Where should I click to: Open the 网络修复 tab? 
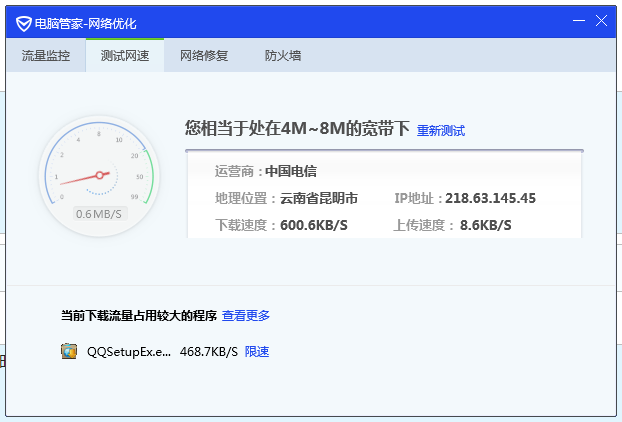[204, 56]
